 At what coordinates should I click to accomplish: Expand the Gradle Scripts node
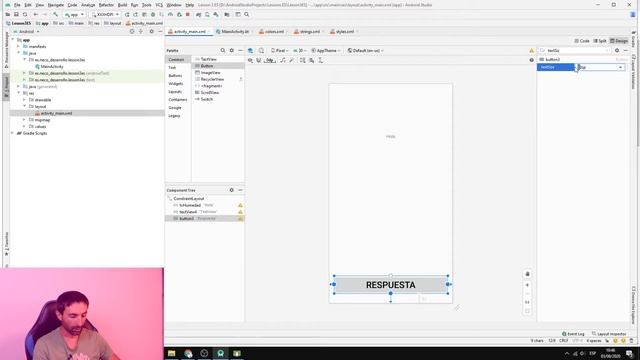12,133
